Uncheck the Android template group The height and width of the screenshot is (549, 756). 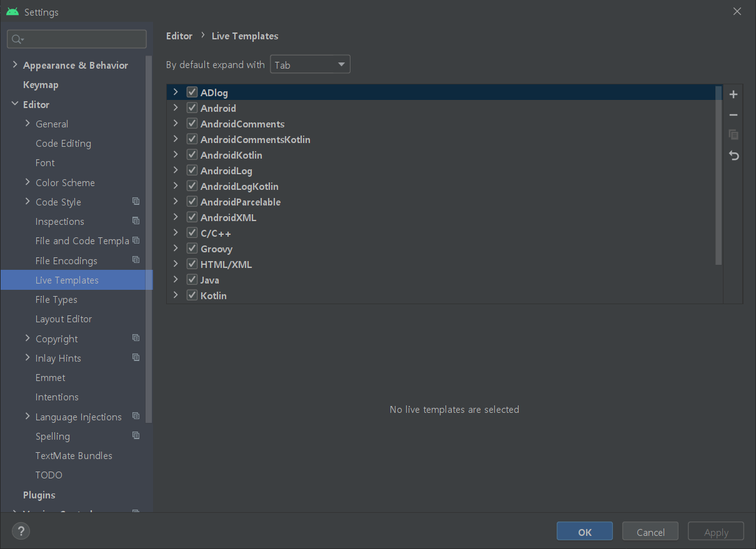[192, 108]
